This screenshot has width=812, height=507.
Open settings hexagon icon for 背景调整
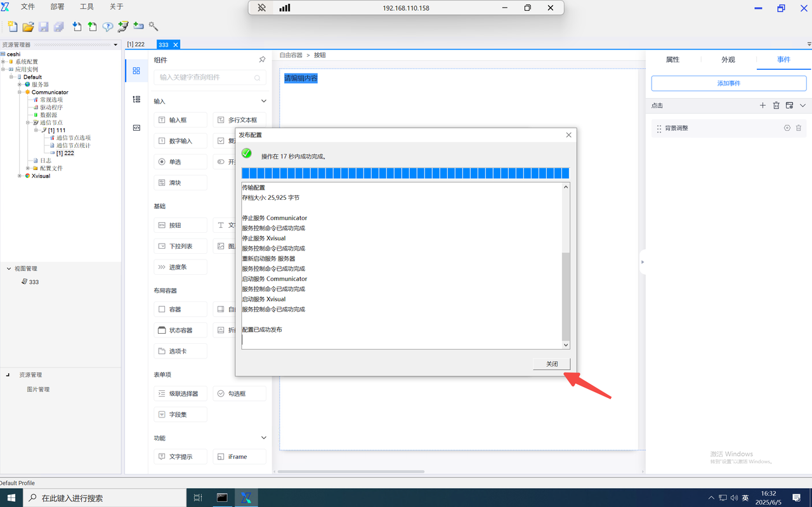click(x=787, y=128)
